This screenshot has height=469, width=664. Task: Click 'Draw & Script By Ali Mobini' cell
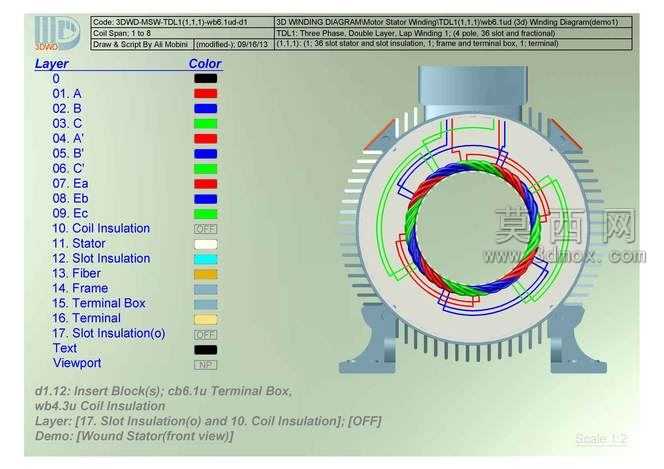(142, 44)
